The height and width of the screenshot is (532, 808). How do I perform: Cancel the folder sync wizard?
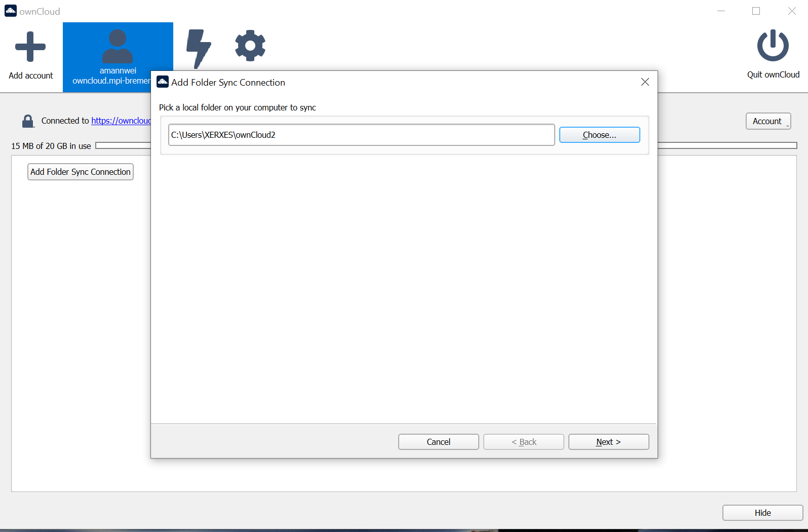click(x=438, y=442)
